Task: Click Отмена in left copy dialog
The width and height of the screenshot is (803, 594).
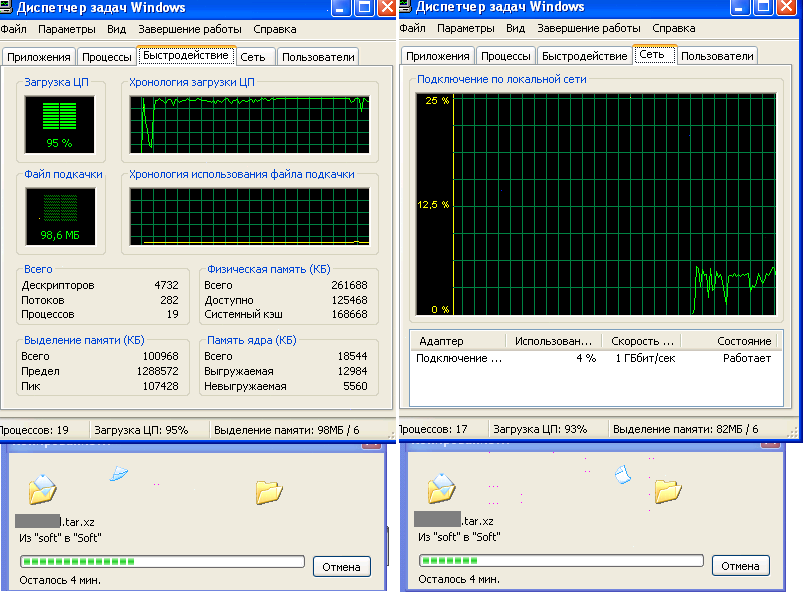Action: 342,567
